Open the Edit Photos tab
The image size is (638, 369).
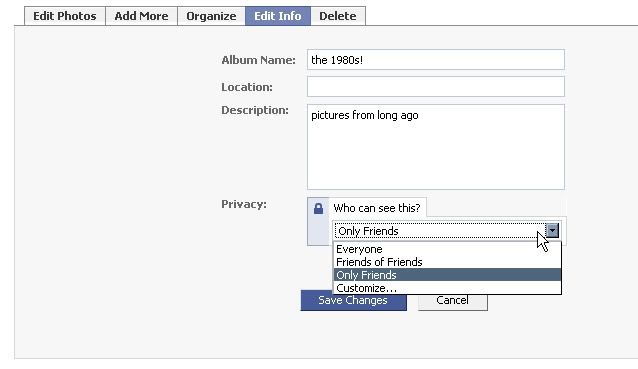point(65,16)
